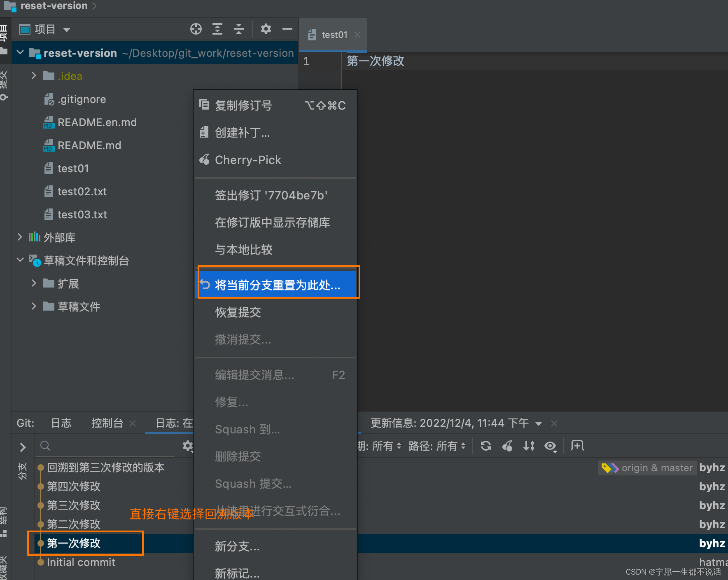Screen dimensions: 728x580
Task: Choose 将当前分支重置为此处...
Action: point(275,285)
